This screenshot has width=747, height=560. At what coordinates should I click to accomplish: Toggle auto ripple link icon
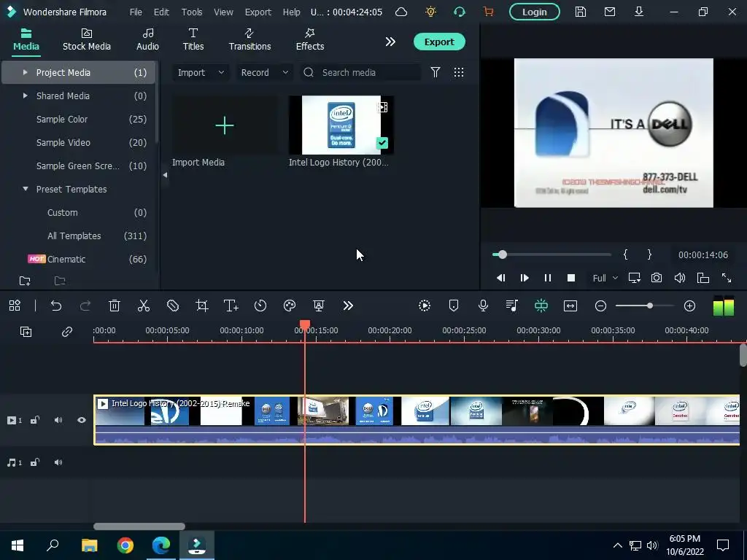[x=66, y=332]
